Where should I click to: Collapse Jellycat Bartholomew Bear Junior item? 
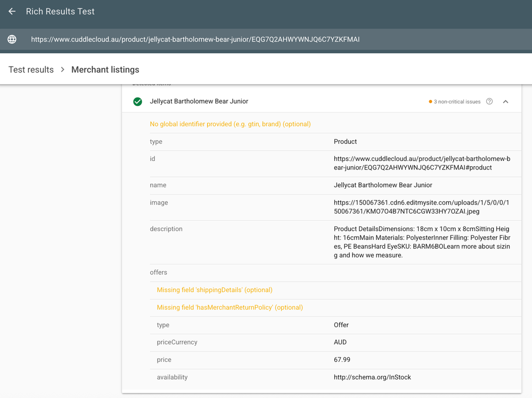(x=505, y=102)
